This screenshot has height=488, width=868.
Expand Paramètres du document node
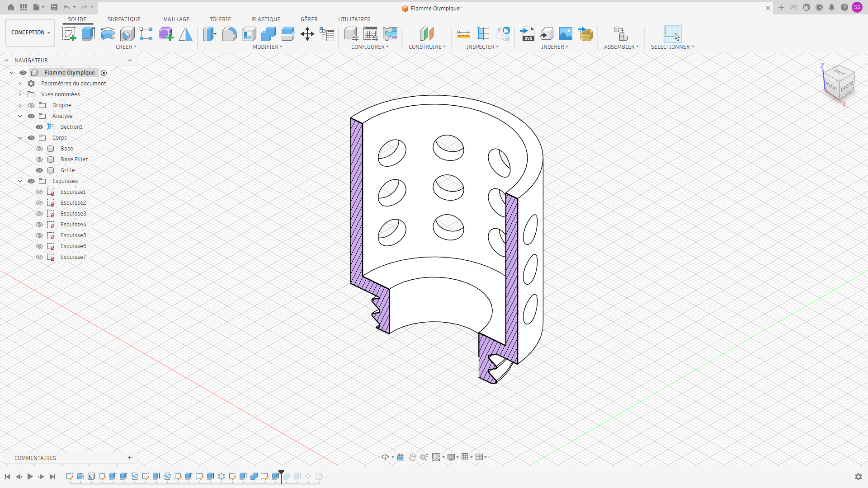(x=20, y=84)
